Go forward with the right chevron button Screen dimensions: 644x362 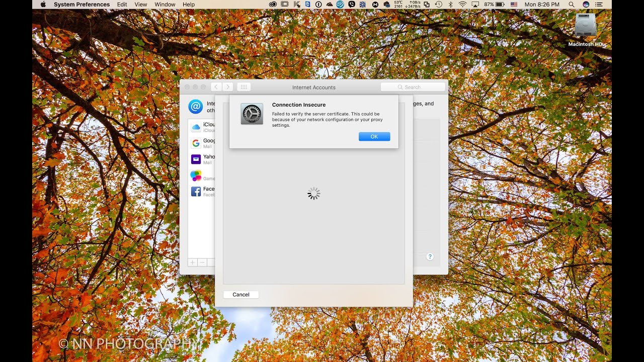click(227, 87)
